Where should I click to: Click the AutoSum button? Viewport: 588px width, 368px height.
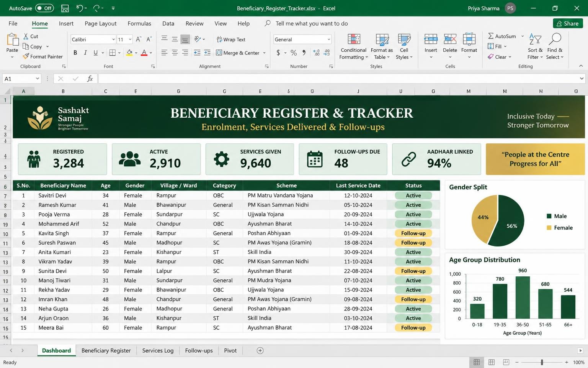pyautogui.click(x=502, y=36)
